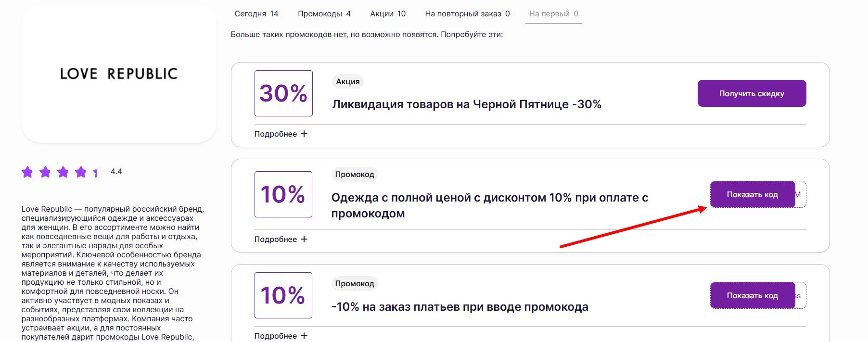The width and height of the screenshot is (868, 342).
Task: Select the На первый 0 tab
Action: pyautogui.click(x=553, y=14)
